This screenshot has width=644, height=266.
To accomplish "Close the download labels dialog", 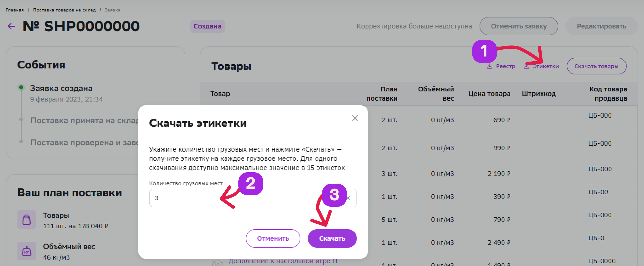I will pos(355,118).
